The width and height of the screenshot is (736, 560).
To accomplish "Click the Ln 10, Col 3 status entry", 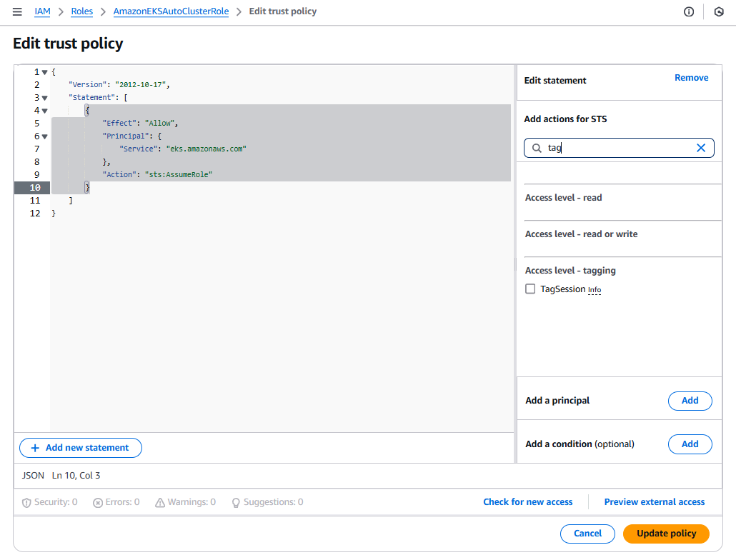I will (x=76, y=476).
